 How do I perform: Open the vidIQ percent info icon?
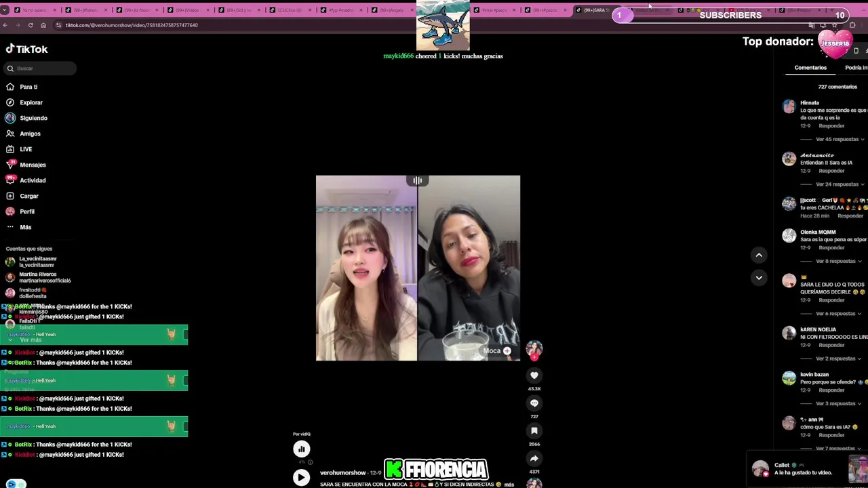311,462
